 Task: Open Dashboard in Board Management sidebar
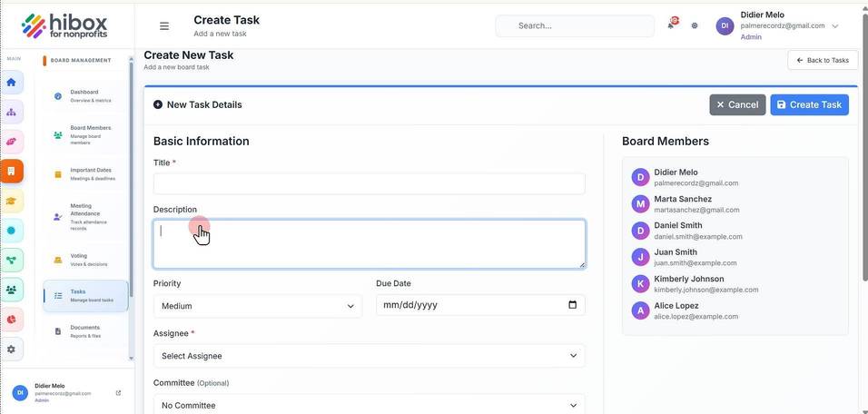click(x=85, y=96)
